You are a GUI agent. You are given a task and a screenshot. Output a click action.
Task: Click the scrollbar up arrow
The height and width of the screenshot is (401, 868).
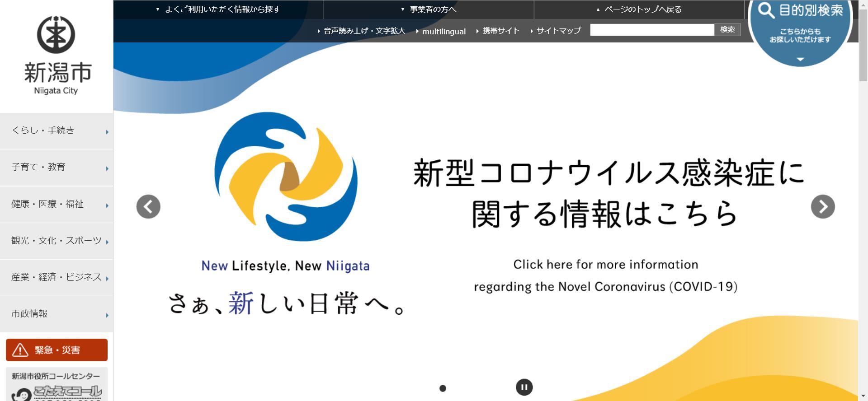point(863,4)
